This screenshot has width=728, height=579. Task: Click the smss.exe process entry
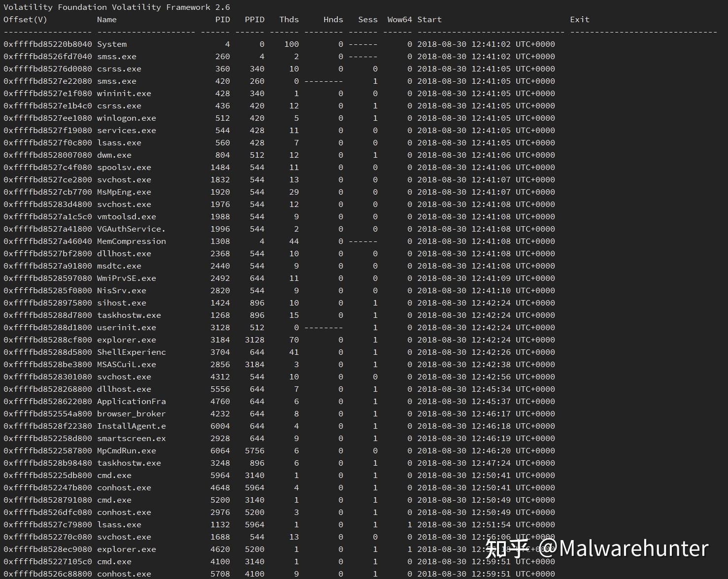point(118,56)
